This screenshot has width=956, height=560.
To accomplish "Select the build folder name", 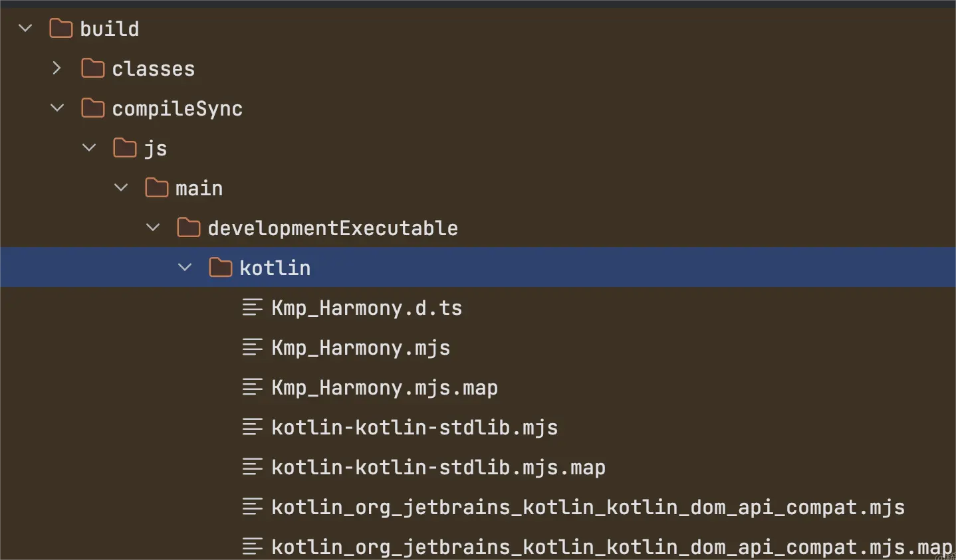I will coord(110,29).
